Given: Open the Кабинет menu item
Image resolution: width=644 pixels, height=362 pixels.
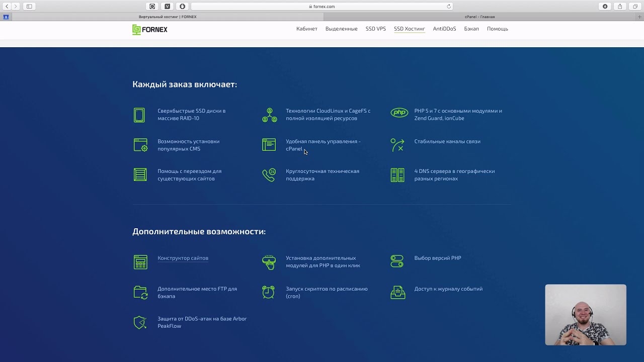Looking at the screenshot, I should point(307,29).
